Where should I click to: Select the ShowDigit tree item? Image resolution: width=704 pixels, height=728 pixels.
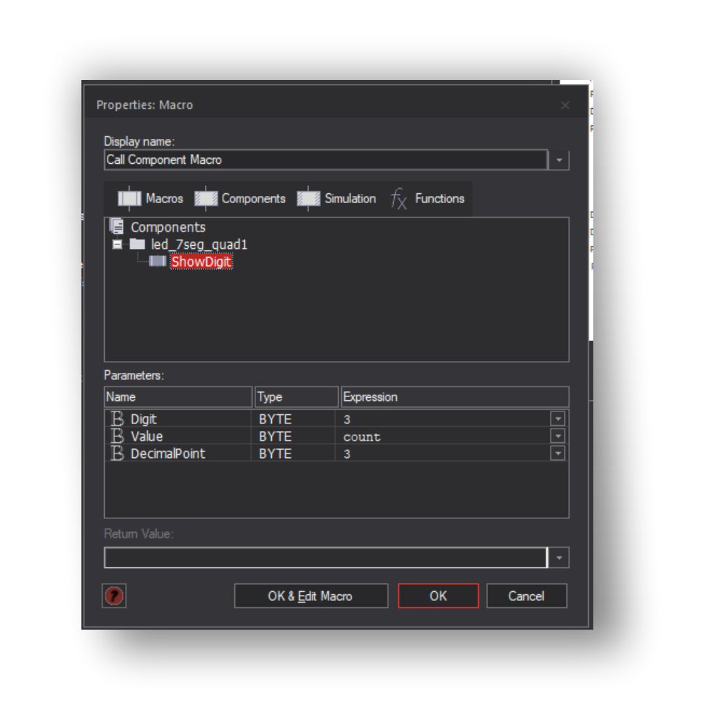pos(202,261)
